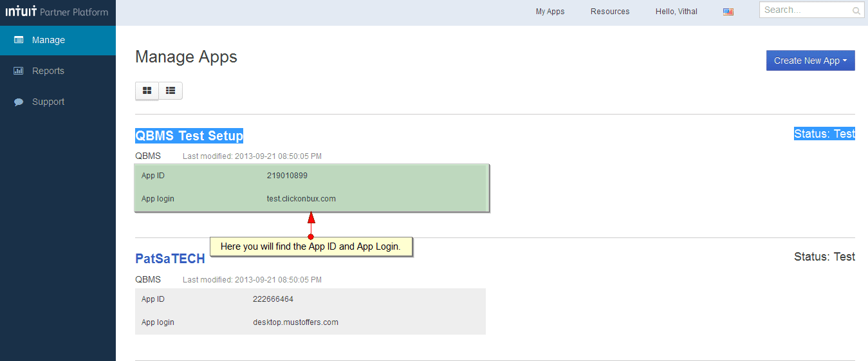The height and width of the screenshot is (361, 868).
Task: Click the QBMS label under PatSaTECH
Action: pyautogui.click(x=148, y=279)
